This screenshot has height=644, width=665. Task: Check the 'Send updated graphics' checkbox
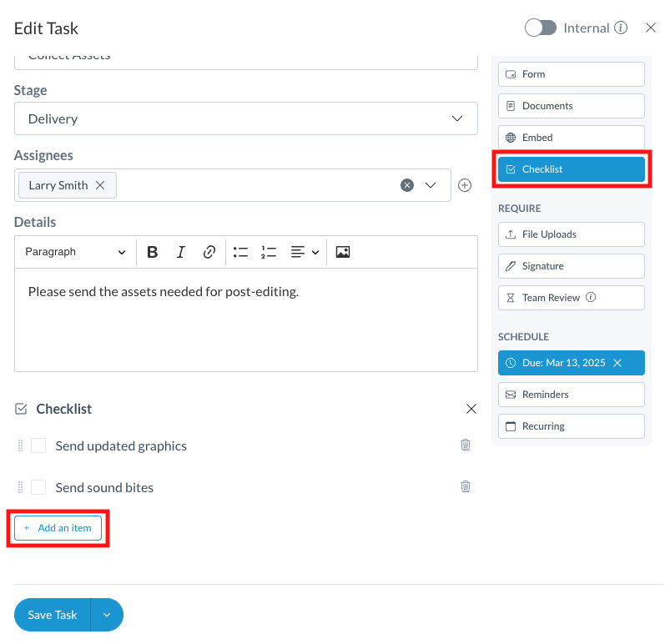click(x=38, y=445)
